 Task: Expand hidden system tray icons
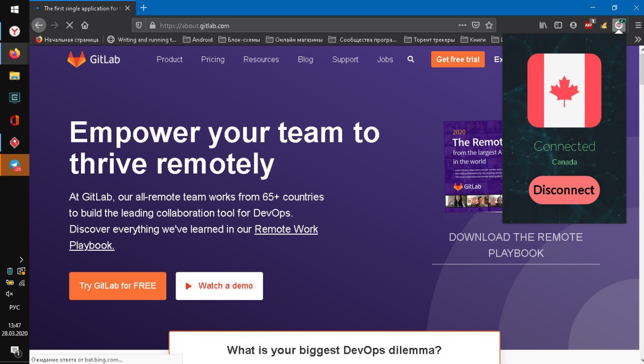click(21, 260)
